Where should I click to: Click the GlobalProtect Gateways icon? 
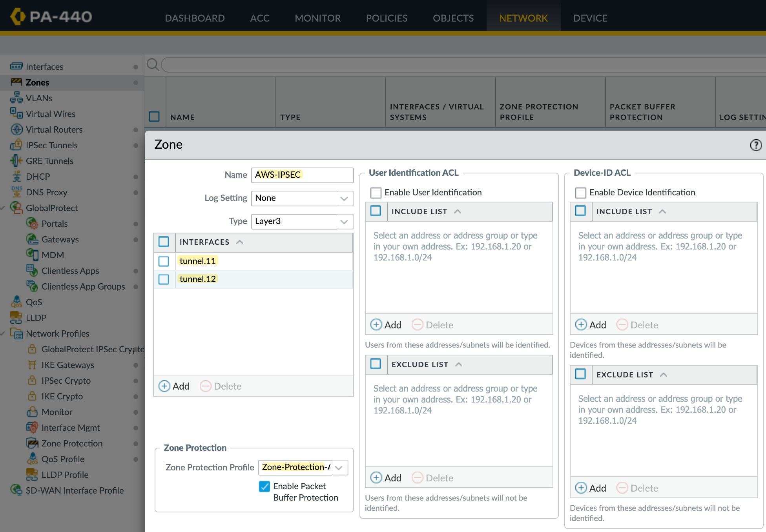click(x=32, y=239)
